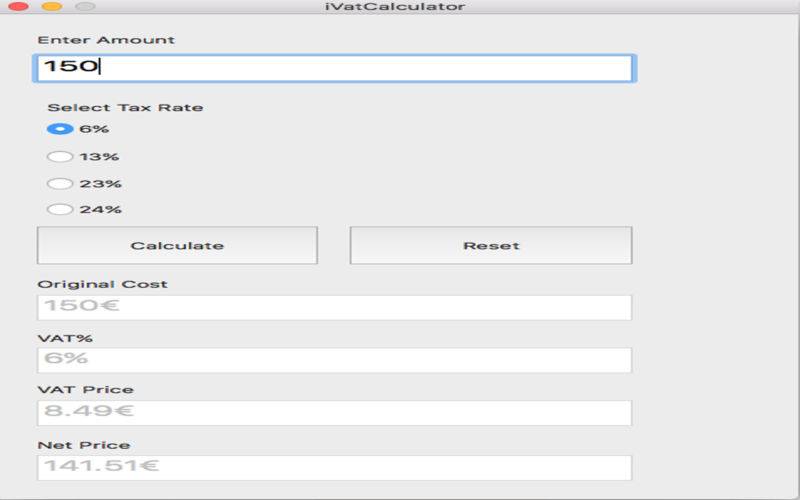Select the Net Price field showing 141.51€
Viewport: 800px width, 500px height.
334,467
